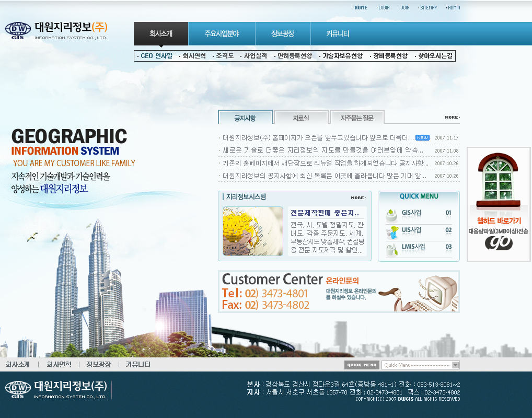
Task: Expand notices with the MORE link
Action: point(452,118)
